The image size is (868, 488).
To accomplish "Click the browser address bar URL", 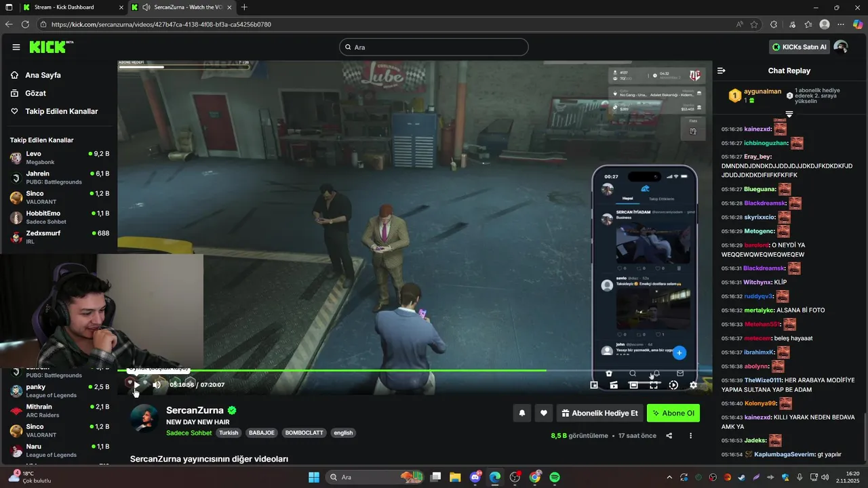I will [x=161, y=24].
